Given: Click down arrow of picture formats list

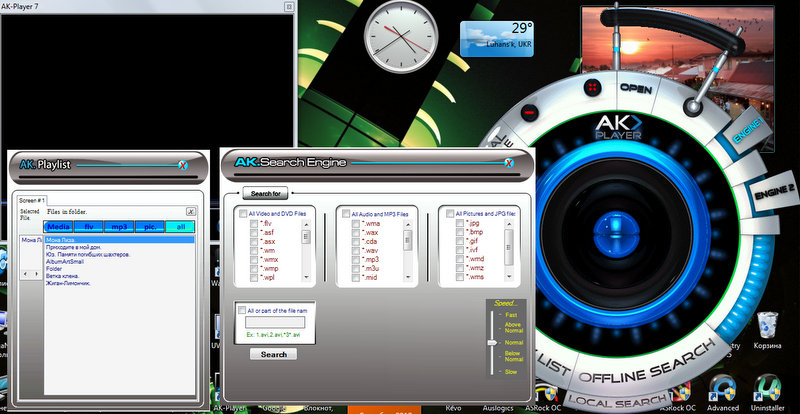Looking at the screenshot, I should [509, 277].
